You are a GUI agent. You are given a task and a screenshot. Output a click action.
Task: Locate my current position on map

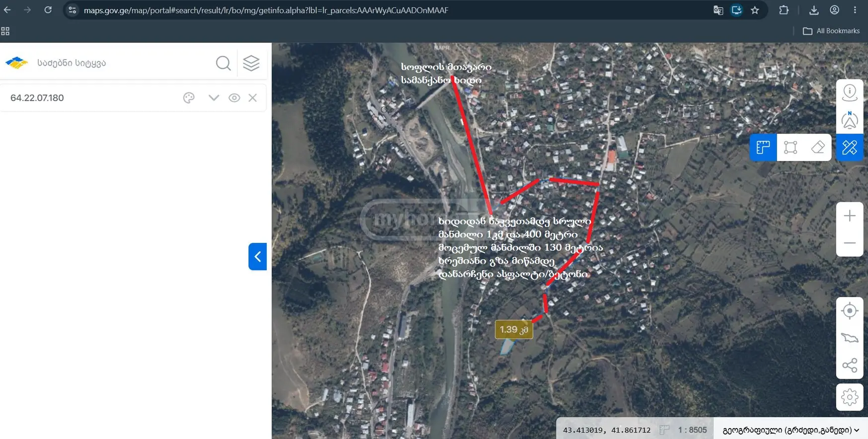point(850,311)
